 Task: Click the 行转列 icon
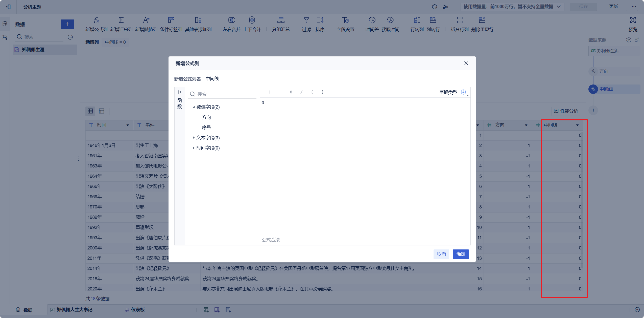[417, 20]
